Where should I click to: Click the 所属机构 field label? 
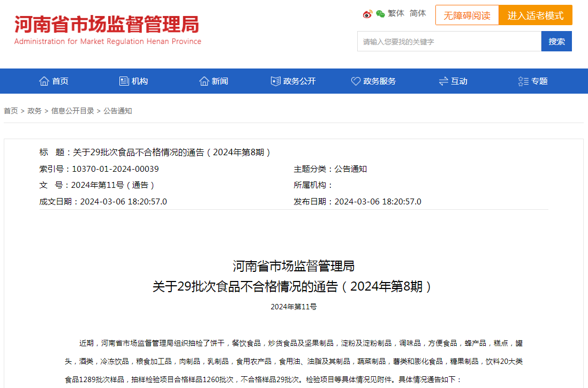312,185
